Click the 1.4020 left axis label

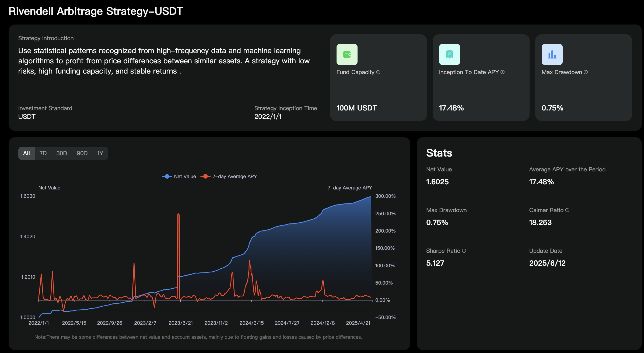tap(28, 236)
